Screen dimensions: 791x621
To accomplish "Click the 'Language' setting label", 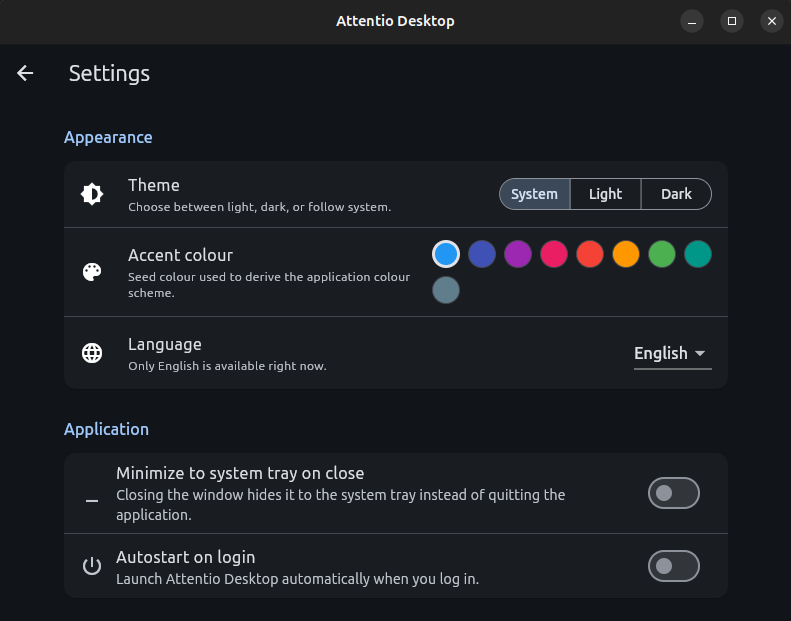I will click(x=165, y=345).
